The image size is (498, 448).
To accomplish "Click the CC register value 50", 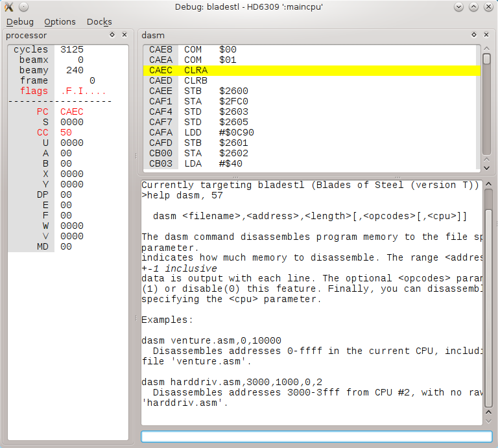I will pyautogui.click(x=65, y=132).
